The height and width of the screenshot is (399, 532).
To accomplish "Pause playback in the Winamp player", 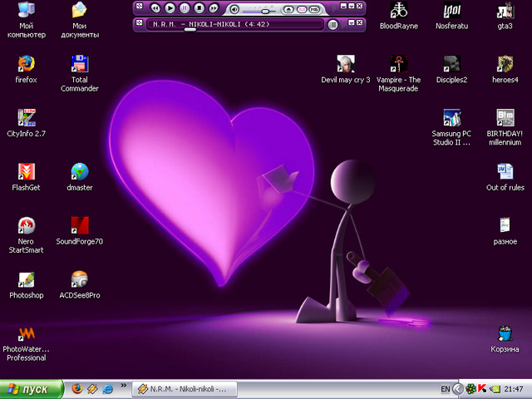I will point(185,7).
